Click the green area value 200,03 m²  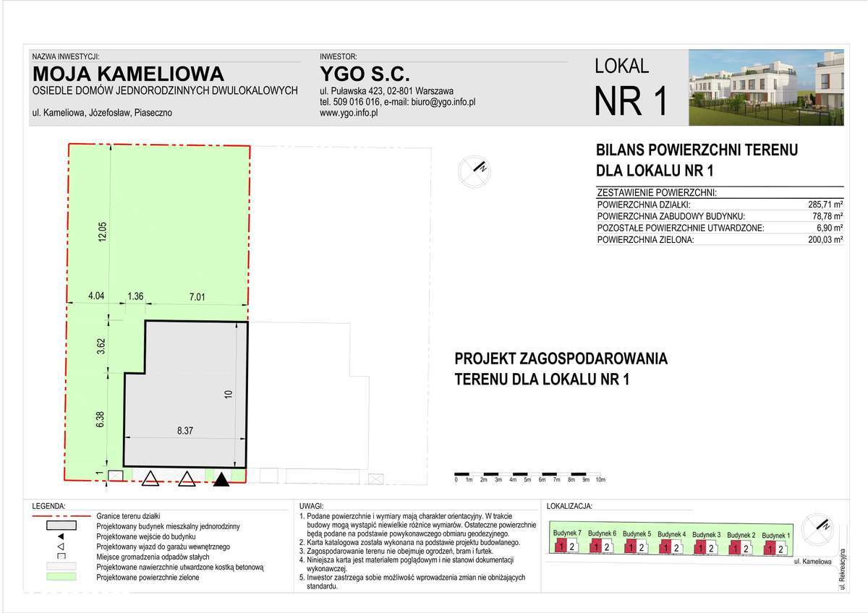(825, 239)
